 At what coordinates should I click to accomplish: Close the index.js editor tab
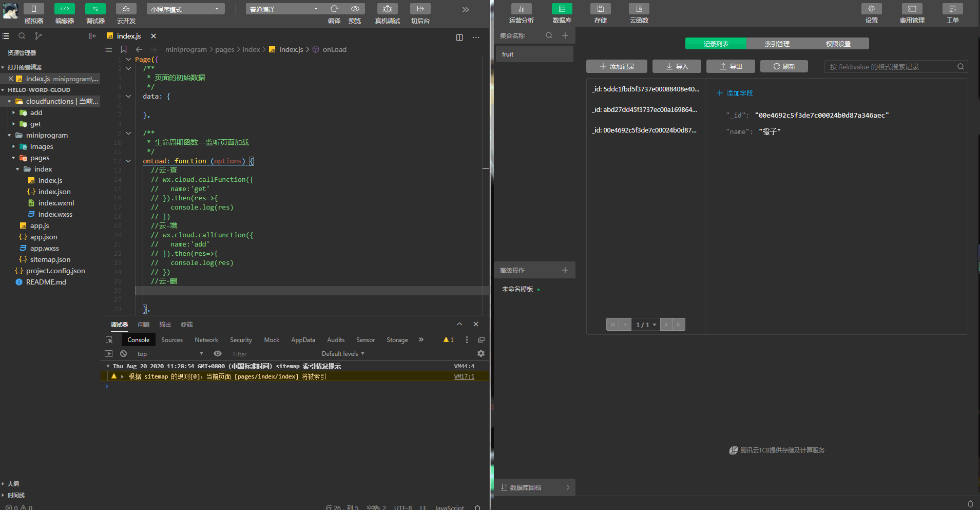tap(153, 36)
